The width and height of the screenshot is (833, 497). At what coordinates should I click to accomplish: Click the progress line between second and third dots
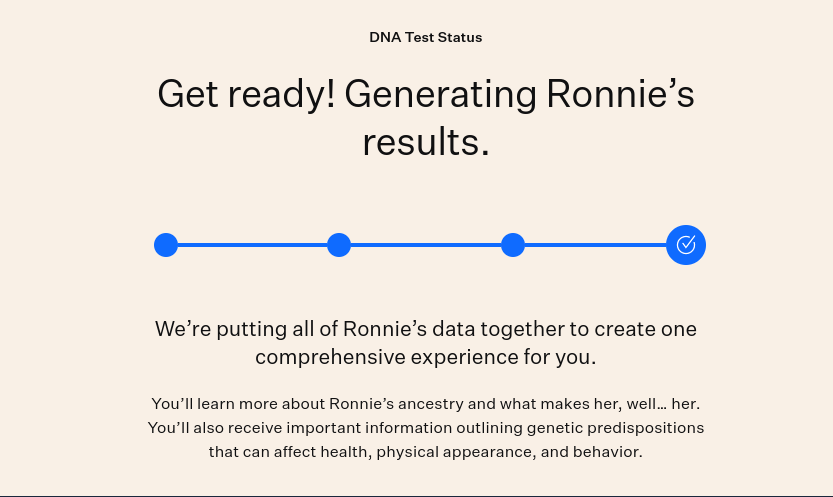(426, 245)
